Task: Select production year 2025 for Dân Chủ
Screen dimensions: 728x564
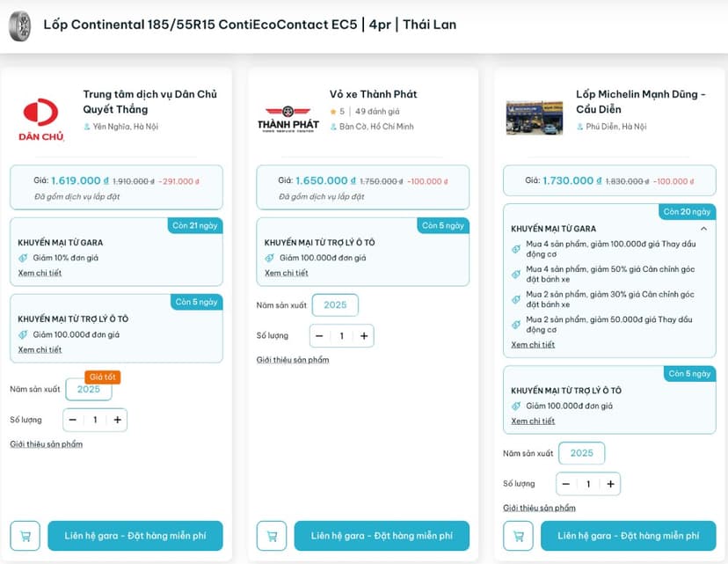Action: tap(89, 389)
